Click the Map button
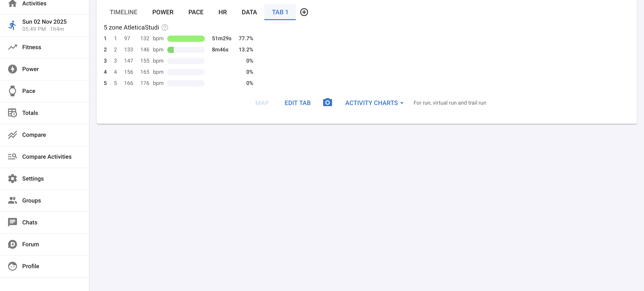This screenshot has height=291, width=644. (262, 103)
